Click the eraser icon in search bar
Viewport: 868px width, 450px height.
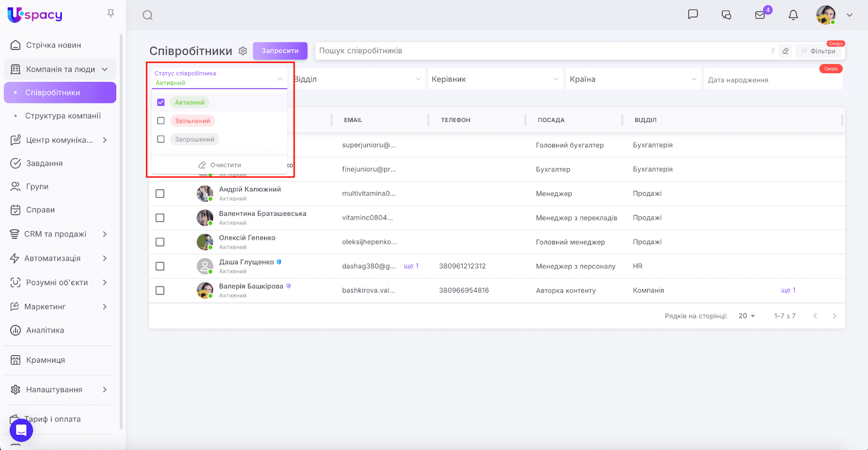pos(785,51)
